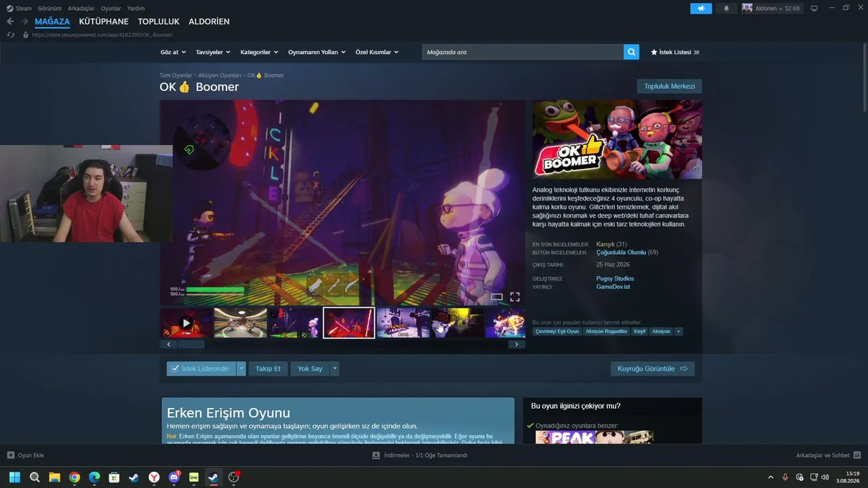Viewport: 868px width, 488px height.
Task: Expand the Kategoriler menu
Action: pos(260,52)
